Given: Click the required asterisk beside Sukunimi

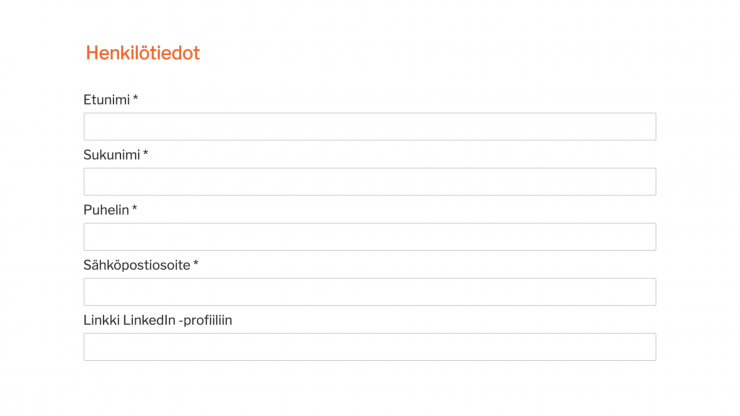Looking at the screenshot, I should click(146, 153).
